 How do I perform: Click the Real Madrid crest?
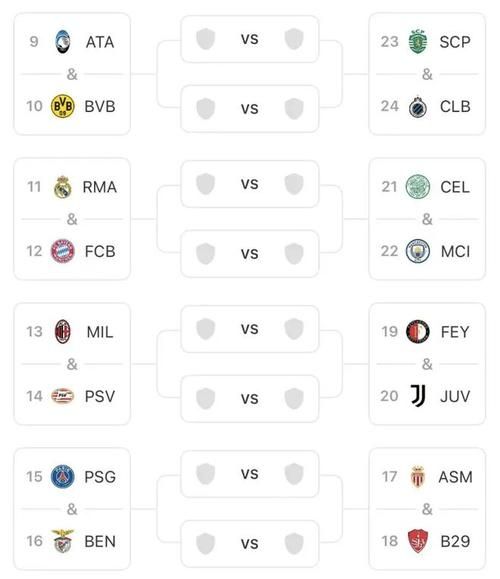[x=63, y=187]
